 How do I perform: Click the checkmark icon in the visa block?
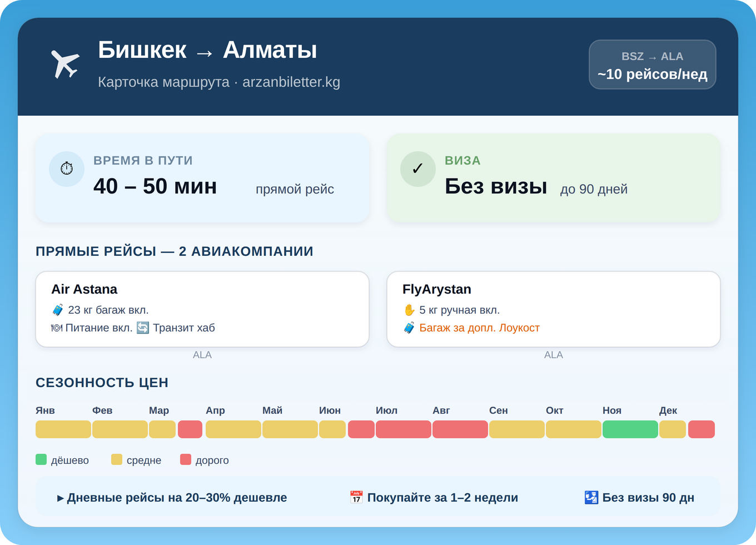418,169
